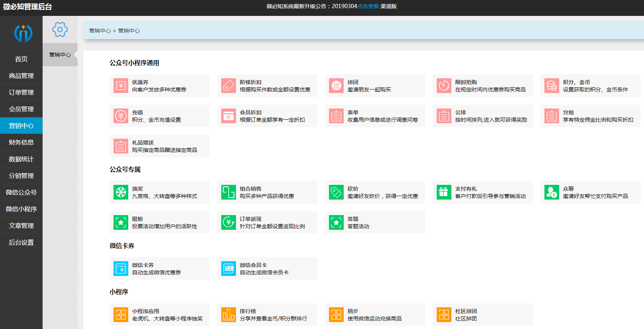This screenshot has height=329, width=644.
Task: Open 商品管理 in the left sidebar
Action: click(21, 76)
